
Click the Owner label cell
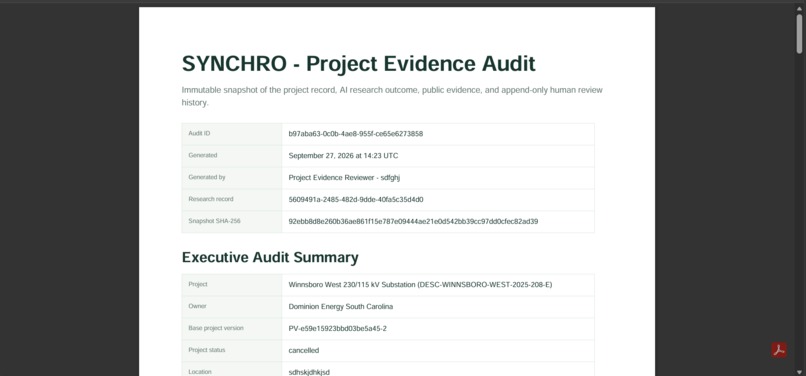(x=232, y=307)
